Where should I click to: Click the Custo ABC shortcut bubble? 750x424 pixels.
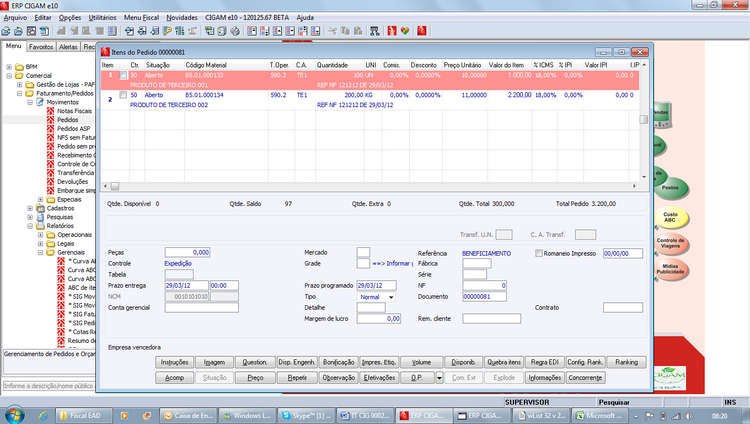671,215
